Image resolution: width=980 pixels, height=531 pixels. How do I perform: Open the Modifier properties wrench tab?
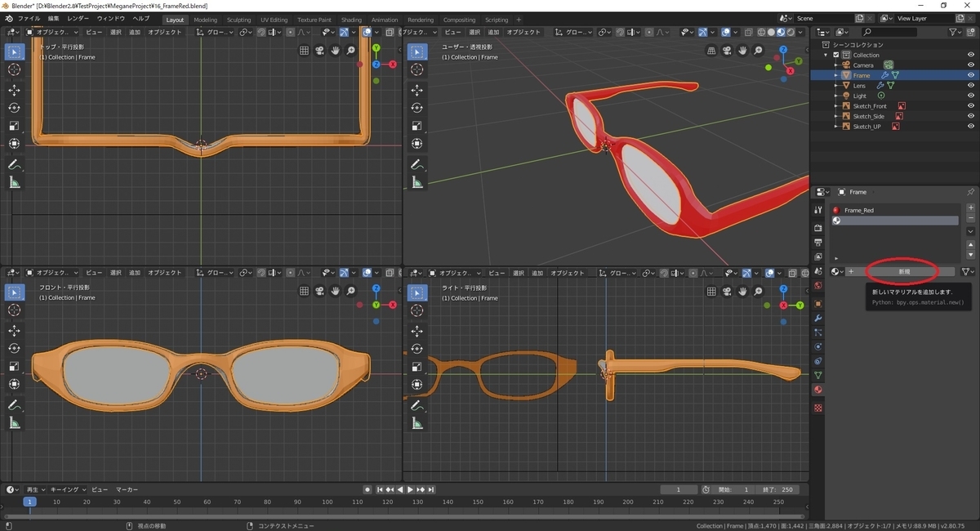pyautogui.click(x=818, y=318)
